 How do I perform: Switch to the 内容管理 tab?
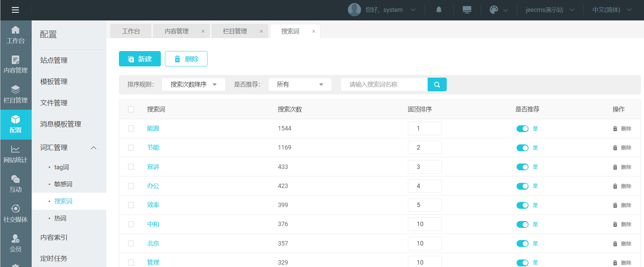[177, 31]
